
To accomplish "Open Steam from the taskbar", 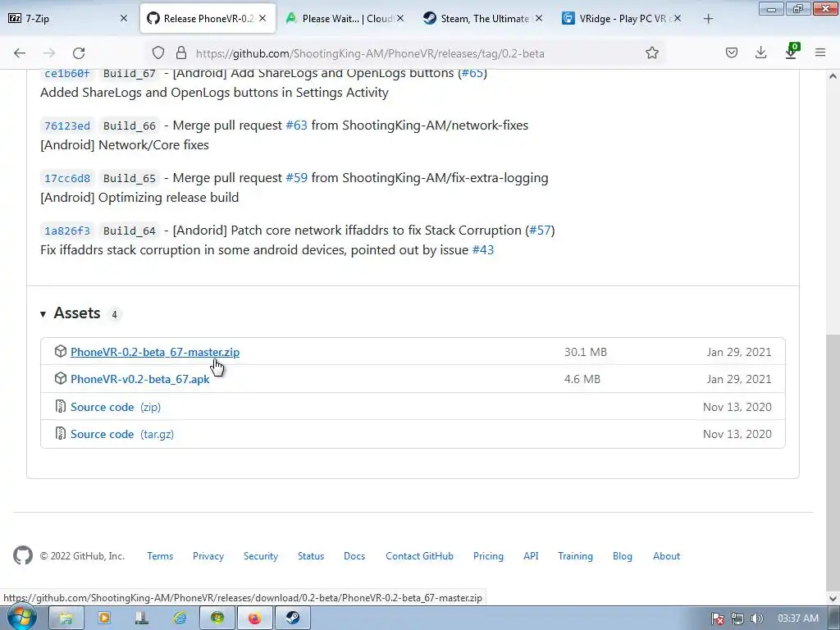I will tap(293, 619).
